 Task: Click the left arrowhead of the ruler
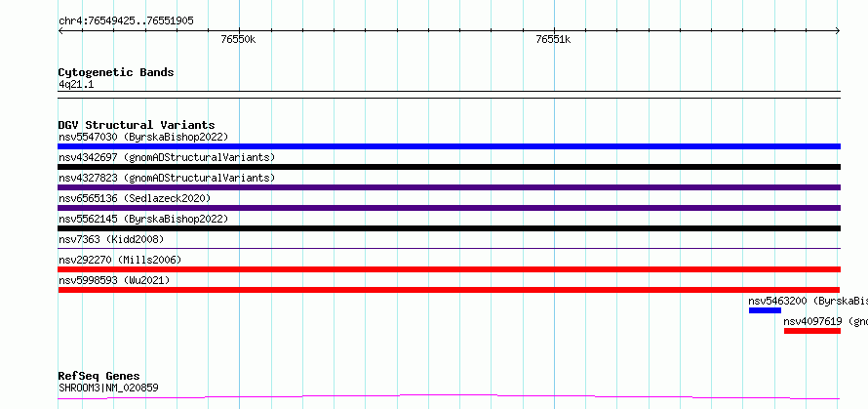61,31
